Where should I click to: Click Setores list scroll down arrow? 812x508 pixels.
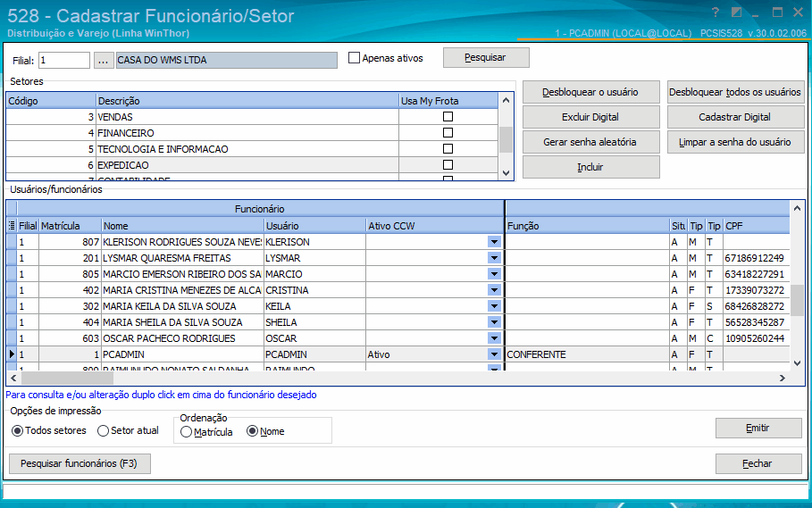(x=506, y=173)
